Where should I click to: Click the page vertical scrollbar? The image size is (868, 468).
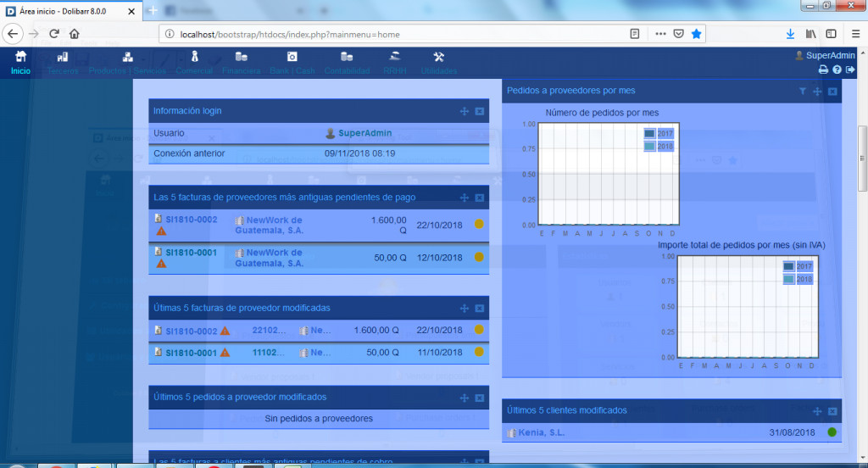tap(862, 158)
